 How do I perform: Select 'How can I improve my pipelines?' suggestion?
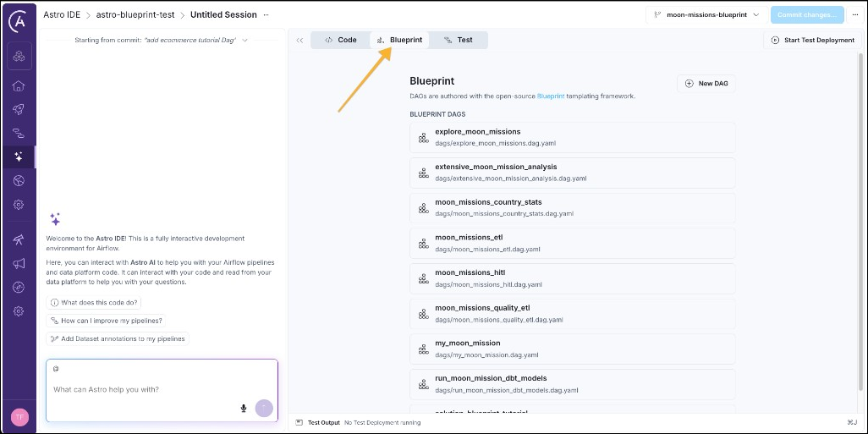tap(106, 321)
